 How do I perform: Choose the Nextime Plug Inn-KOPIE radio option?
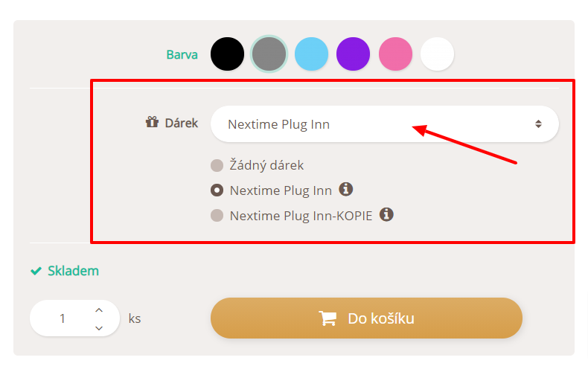click(217, 216)
